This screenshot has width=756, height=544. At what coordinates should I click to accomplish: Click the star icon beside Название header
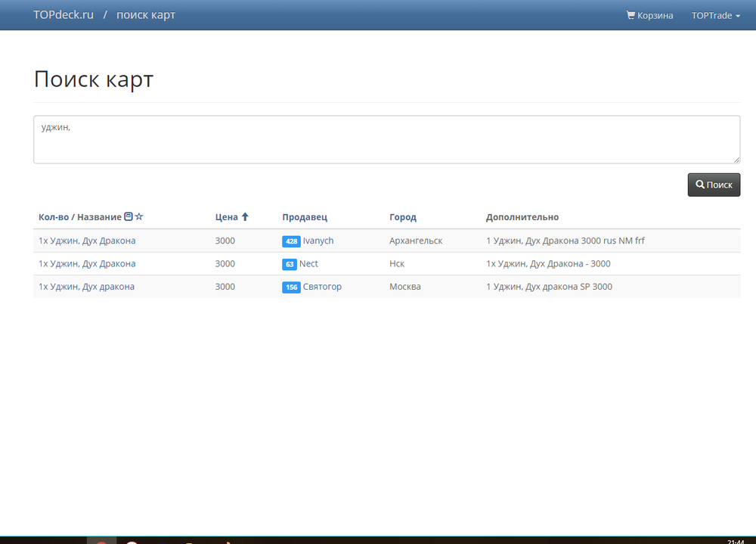[139, 217]
